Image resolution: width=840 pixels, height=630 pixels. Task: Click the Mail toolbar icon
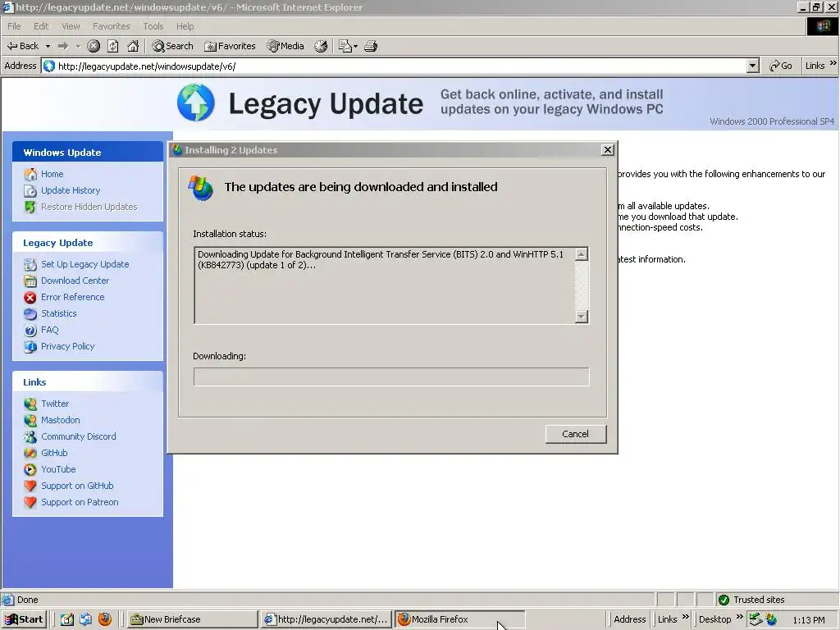[x=345, y=46]
